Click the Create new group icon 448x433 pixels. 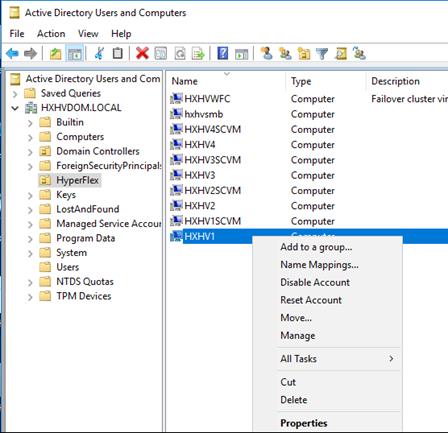click(x=285, y=53)
